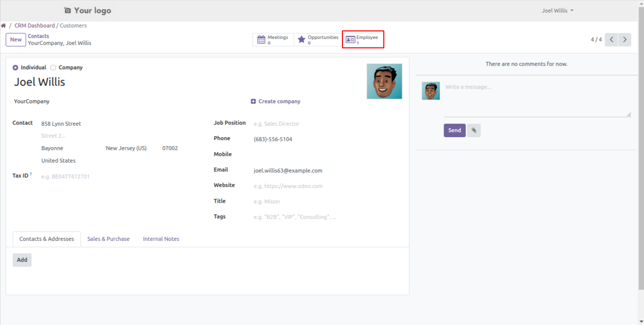Click the Your logo text
The width and height of the screenshot is (644, 325).
[93, 10]
